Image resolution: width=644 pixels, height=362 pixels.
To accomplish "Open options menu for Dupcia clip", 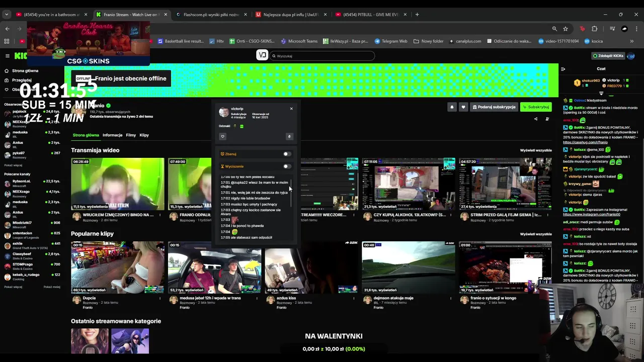I will 160,298.
